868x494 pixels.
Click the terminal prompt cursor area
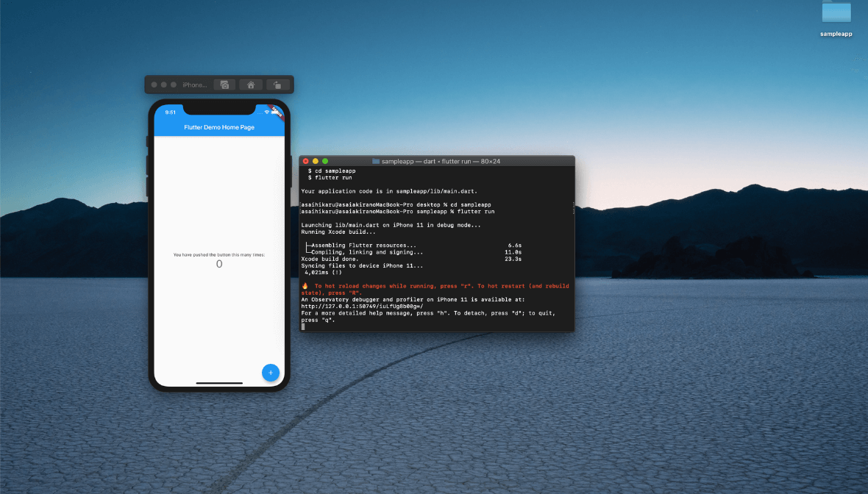point(302,326)
